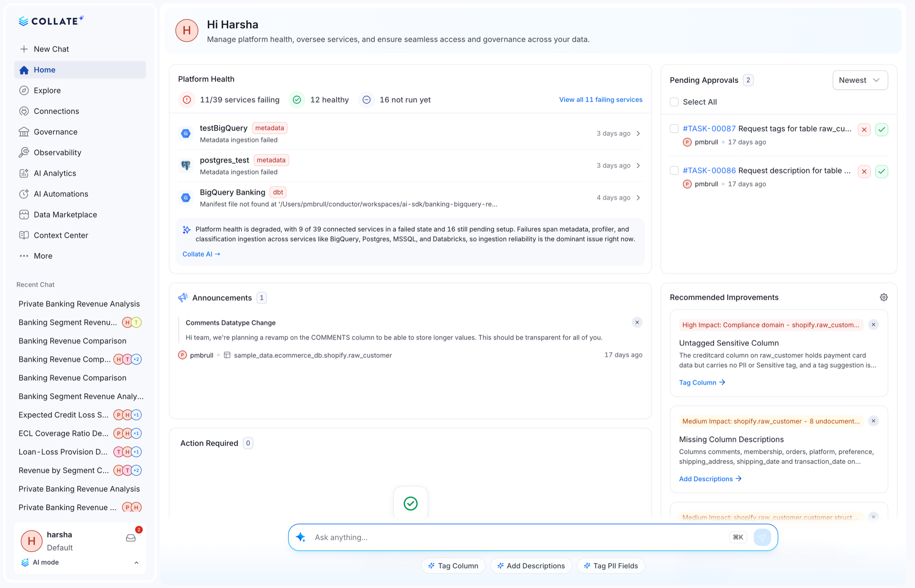Approve TASK-00087 with the green check
This screenshot has height=588, width=915.
882,130
